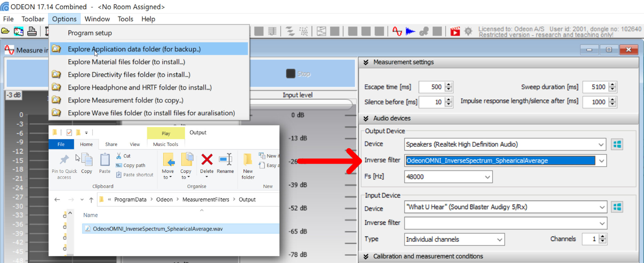
Task: Collapse the Audio devices section
Action: 366,118
